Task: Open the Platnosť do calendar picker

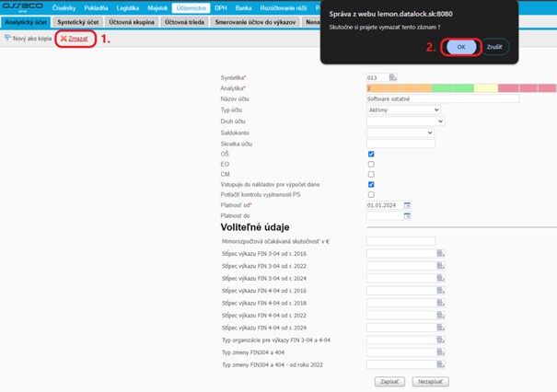Action: [x=407, y=216]
